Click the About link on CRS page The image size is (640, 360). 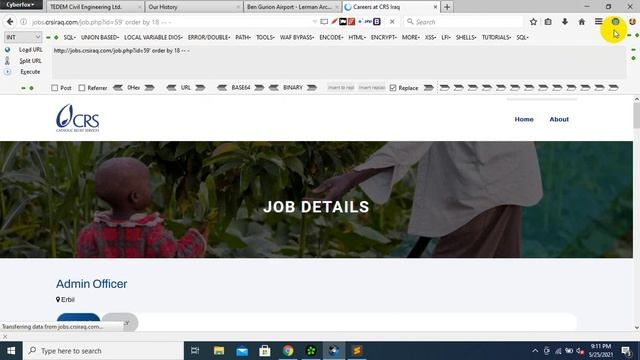pos(559,119)
